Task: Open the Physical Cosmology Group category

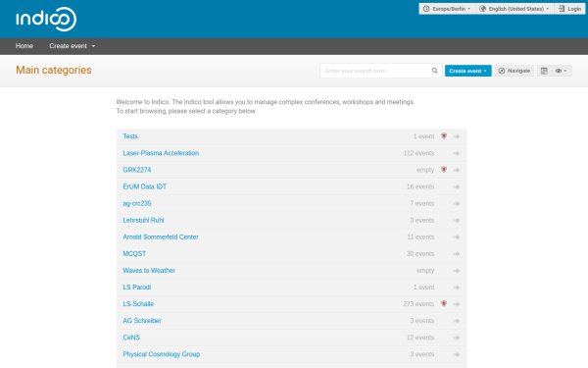Action: (162, 354)
